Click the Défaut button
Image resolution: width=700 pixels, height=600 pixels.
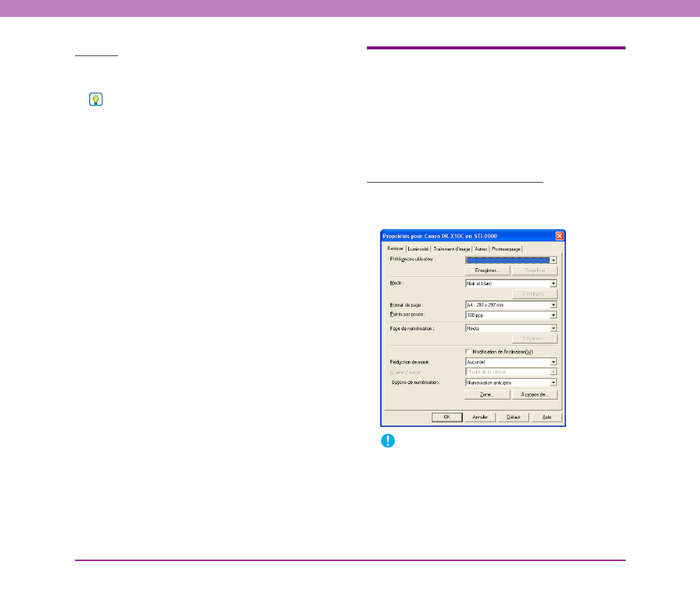[x=514, y=417]
